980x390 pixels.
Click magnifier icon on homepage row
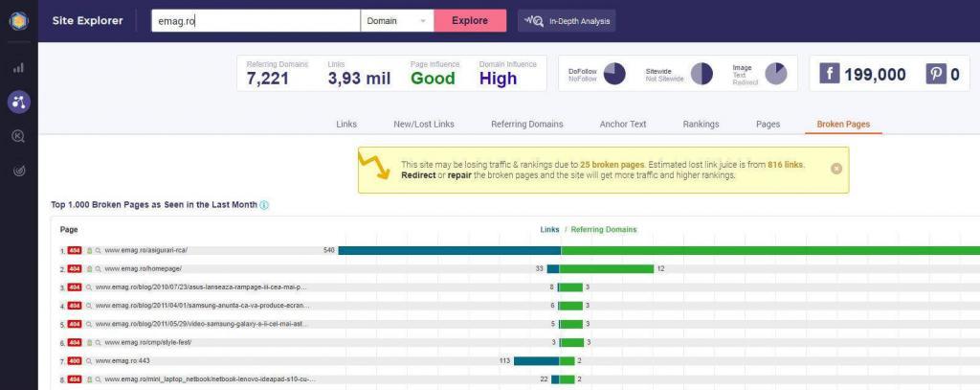pos(99,268)
